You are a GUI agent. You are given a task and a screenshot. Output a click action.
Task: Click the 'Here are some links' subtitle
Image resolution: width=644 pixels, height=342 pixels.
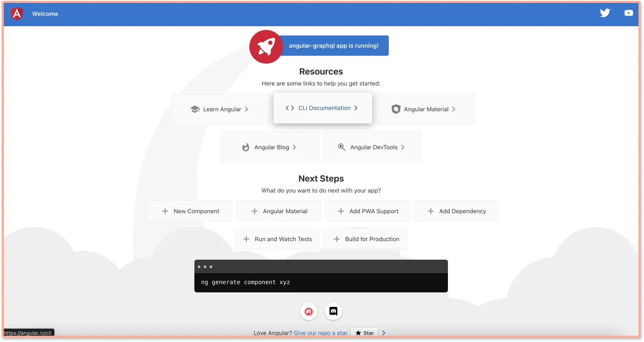click(x=321, y=84)
